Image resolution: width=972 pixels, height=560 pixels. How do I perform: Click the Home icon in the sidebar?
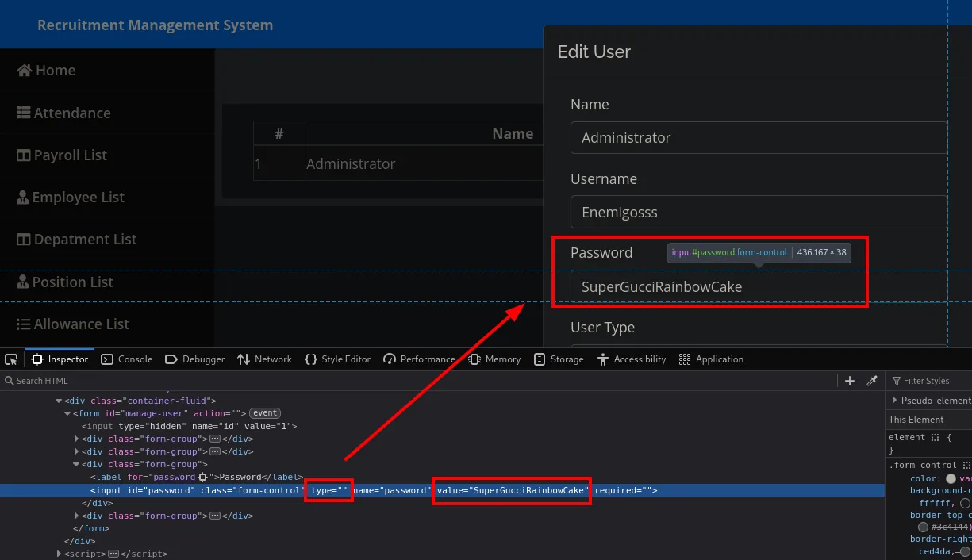click(25, 71)
